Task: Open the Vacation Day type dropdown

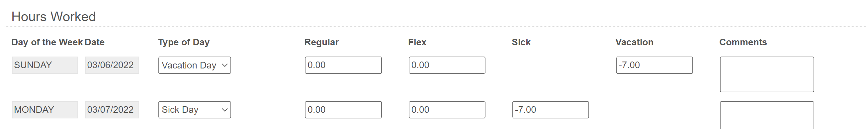Action: [x=195, y=65]
